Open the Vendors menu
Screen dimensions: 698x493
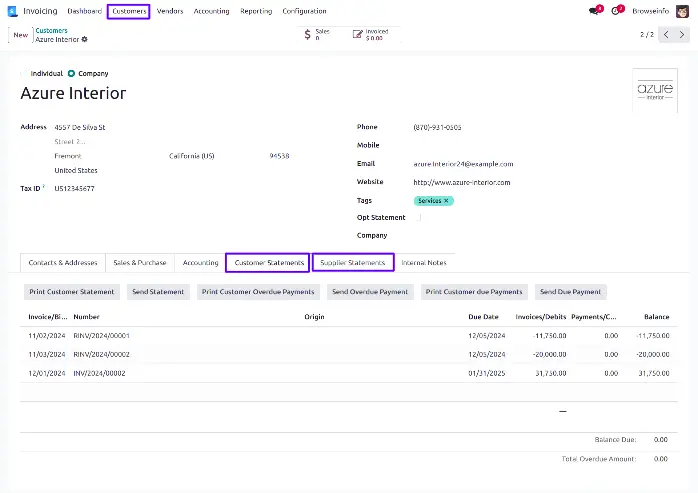(170, 11)
